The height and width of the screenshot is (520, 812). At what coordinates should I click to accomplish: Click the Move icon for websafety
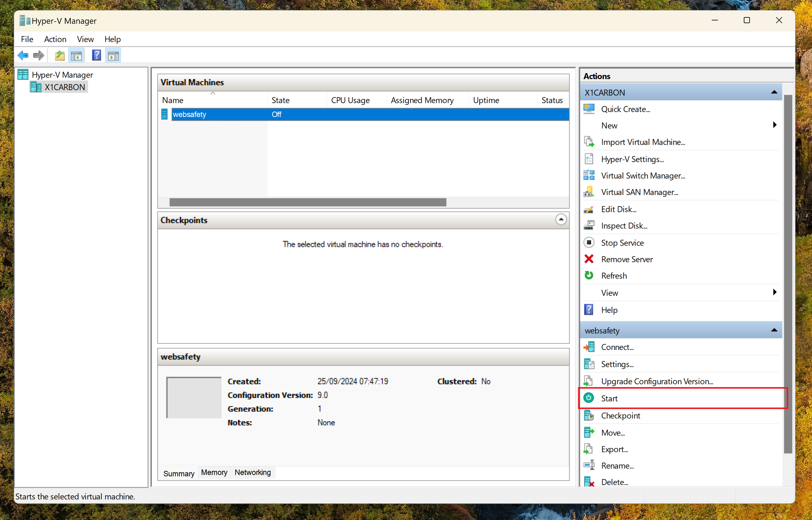coord(589,433)
